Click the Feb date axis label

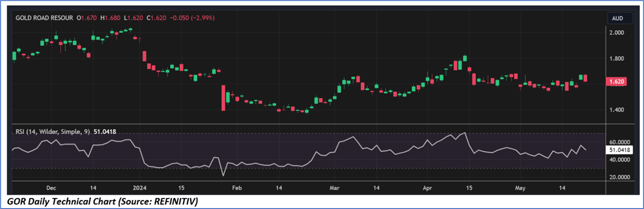pos(237,188)
